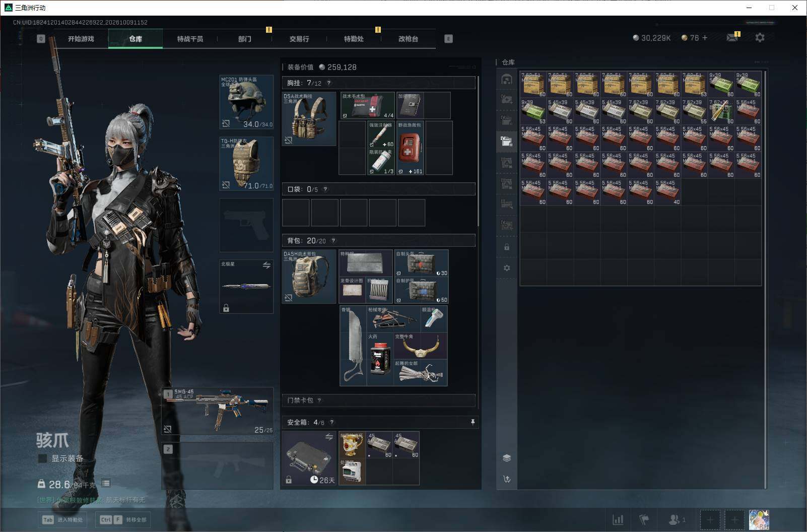Click the Tab 进入特勤处 button

[62, 519]
